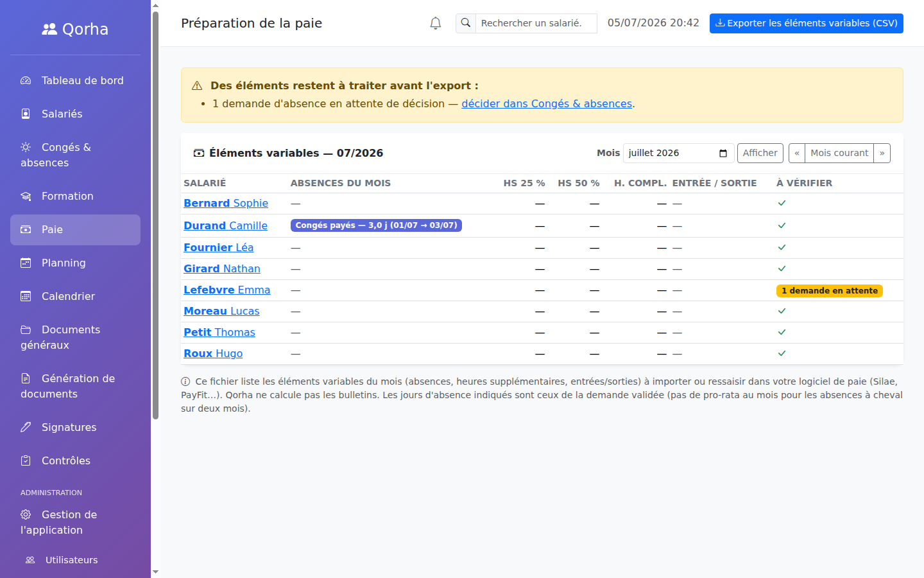Screen dimensions: 924x578
Task: Open Roux Hugo's employee record
Action: point(213,353)
